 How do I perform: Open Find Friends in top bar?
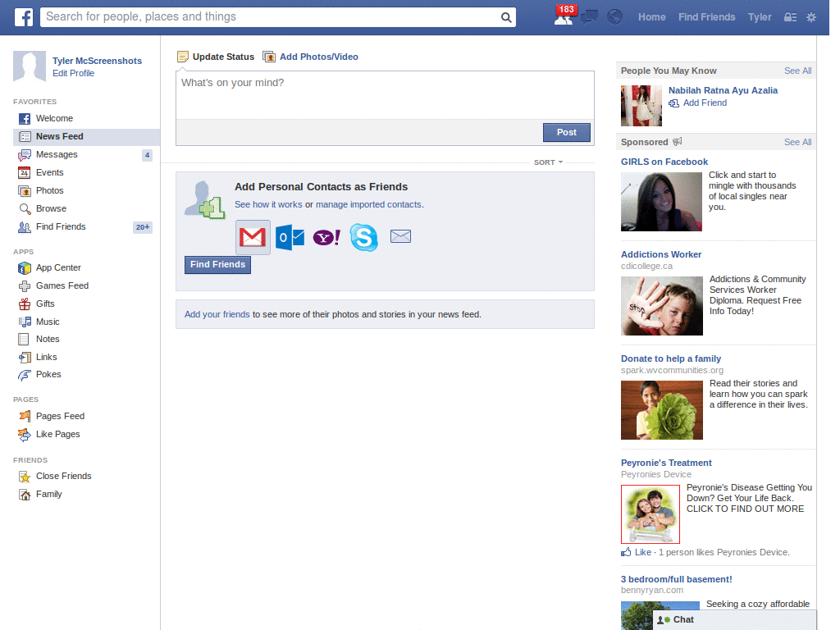tap(706, 17)
